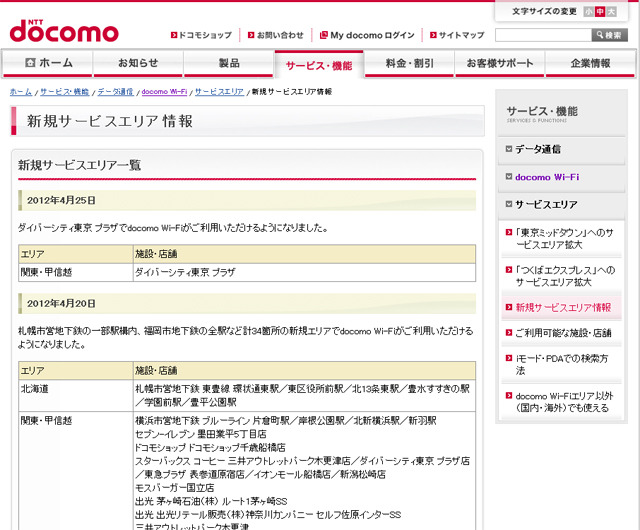Click docomo Wi-Fi in the breadcrumb
Screen dimensions: 640x530
164,92
